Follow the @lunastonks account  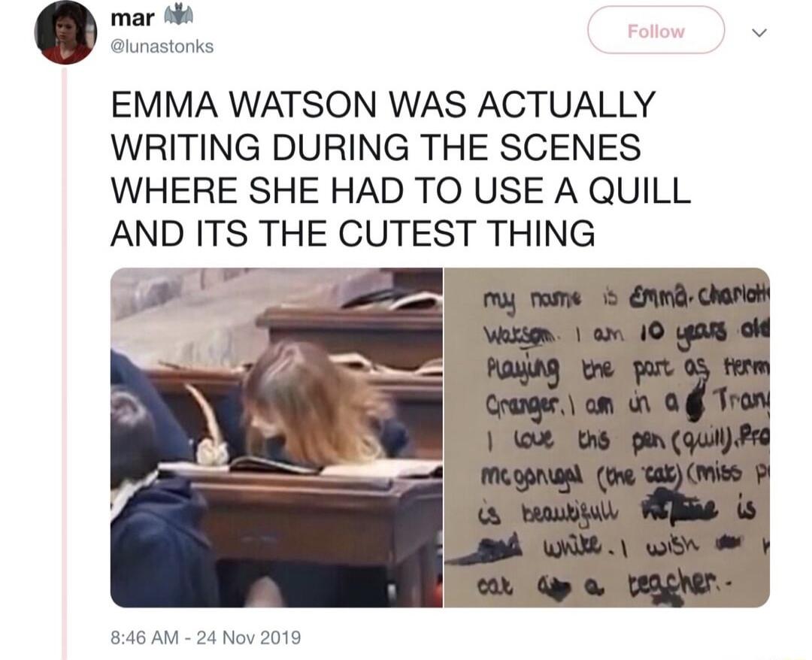656,31
